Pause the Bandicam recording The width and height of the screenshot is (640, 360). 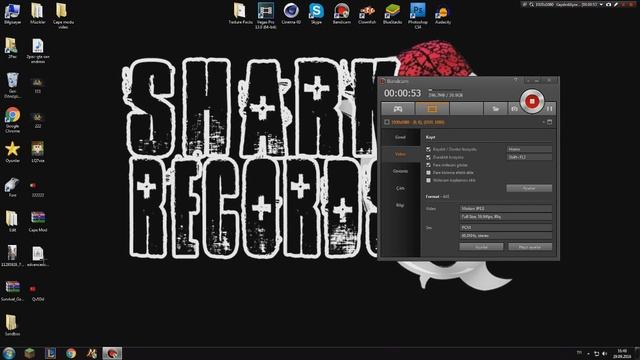549,109
